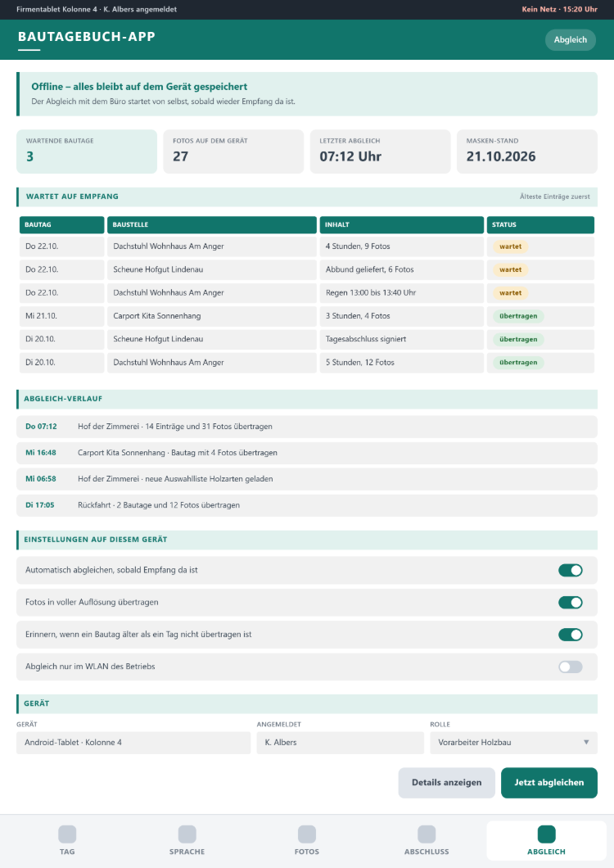Viewport: 614px width, 868px height.
Task: Click Älteste Einträge zuerst sort label
Action: 554,197
